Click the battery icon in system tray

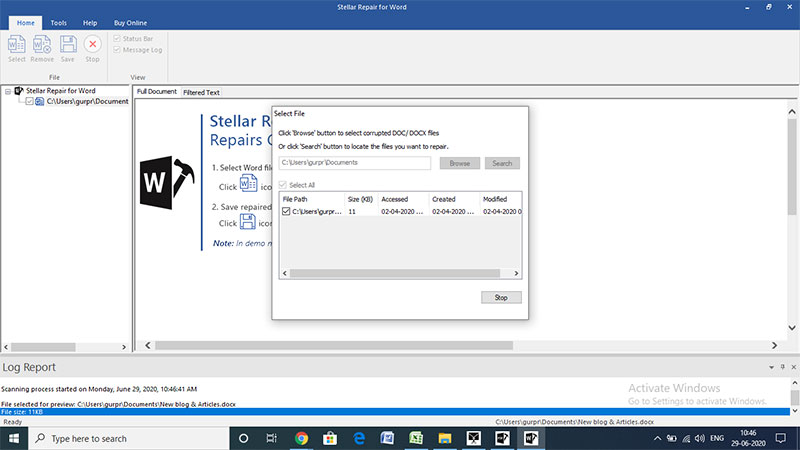click(x=672, y=438)
